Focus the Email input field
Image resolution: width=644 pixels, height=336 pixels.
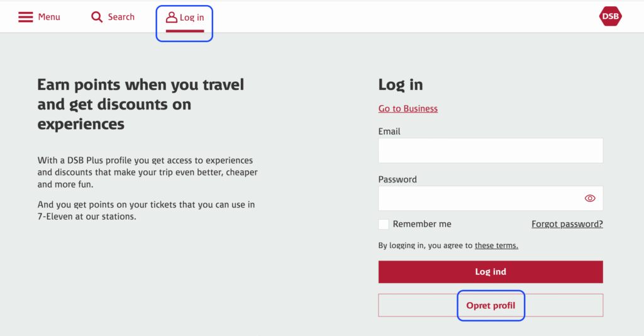(x=491, y=150)
